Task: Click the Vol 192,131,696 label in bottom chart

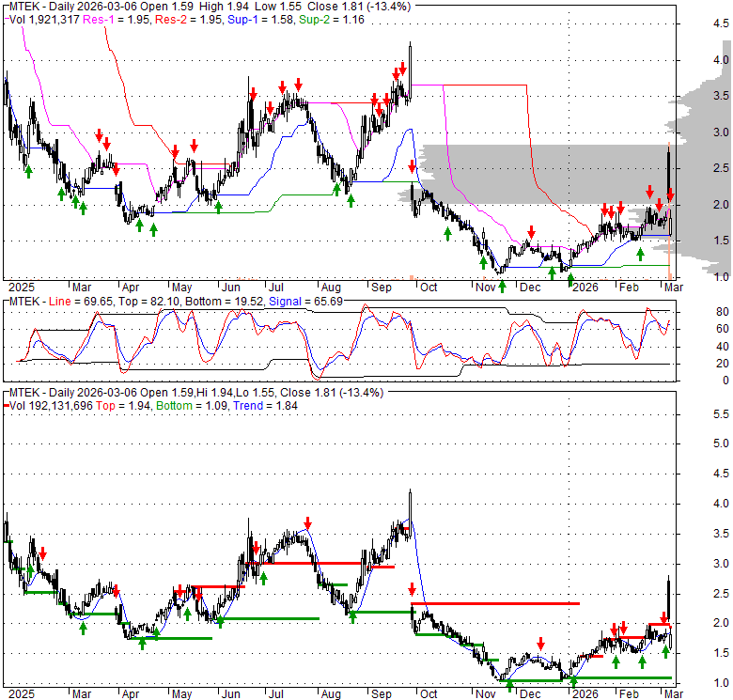Action: 64,405
